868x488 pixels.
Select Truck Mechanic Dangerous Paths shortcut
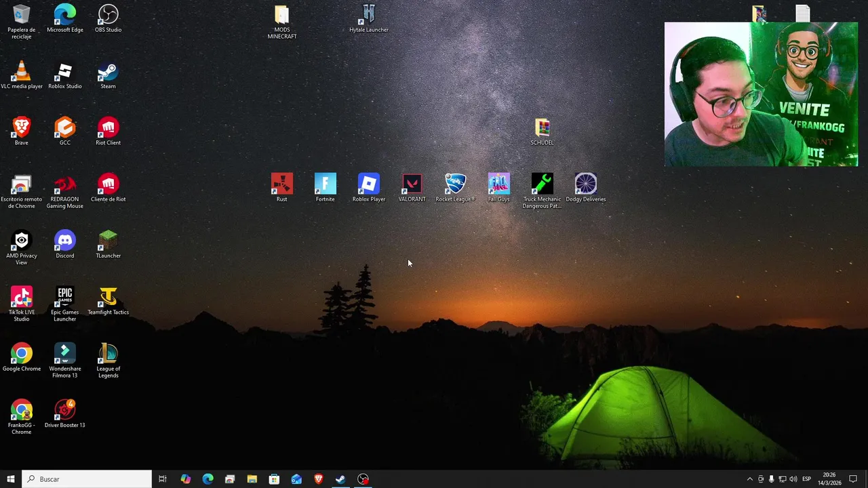(x=542, y=191)
